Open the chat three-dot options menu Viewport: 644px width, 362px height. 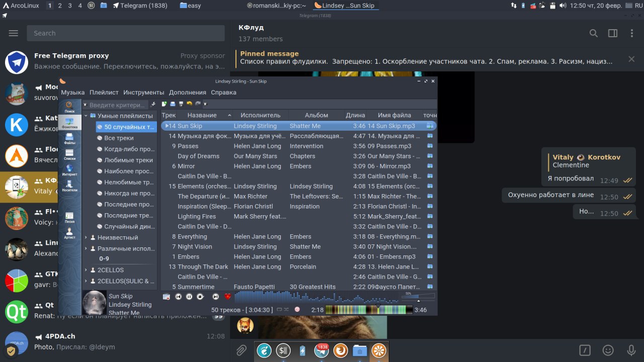[632, 33]
